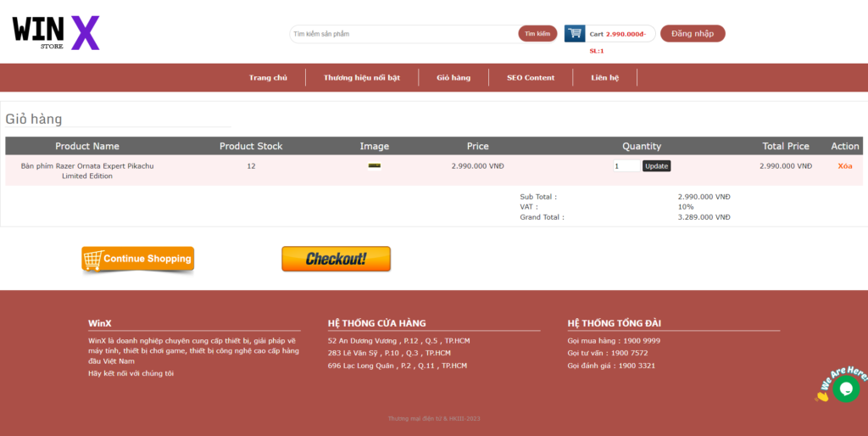This screenshot has width=868, height=436.
Task: Click the WinX Store logo
Action: pyautogui.click(x=56, y=33)
